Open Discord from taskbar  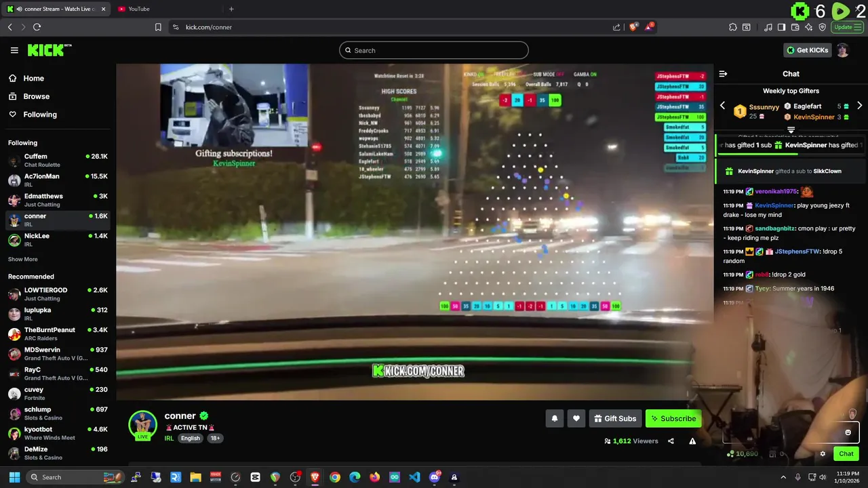(435, 477)
